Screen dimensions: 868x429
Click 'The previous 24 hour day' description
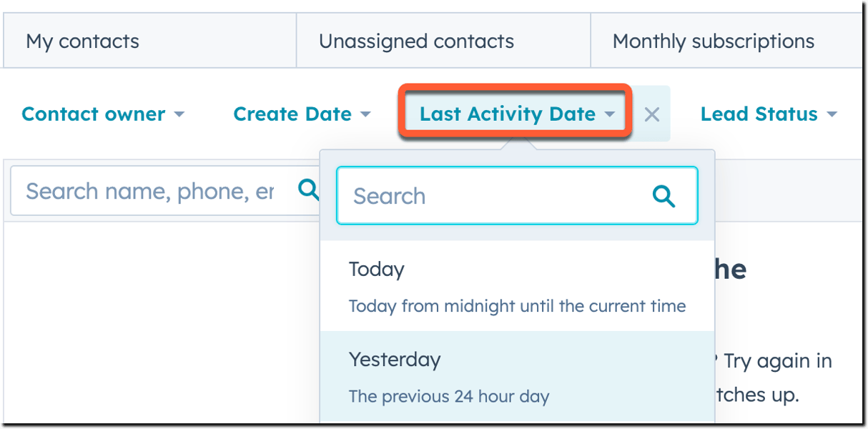pos(449,396)
